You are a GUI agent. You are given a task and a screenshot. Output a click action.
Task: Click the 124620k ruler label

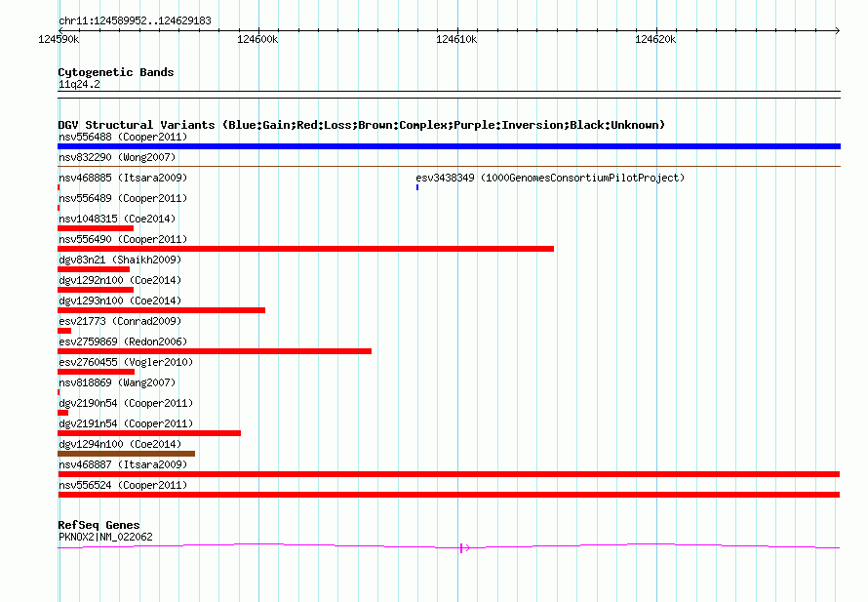(655, 39)
